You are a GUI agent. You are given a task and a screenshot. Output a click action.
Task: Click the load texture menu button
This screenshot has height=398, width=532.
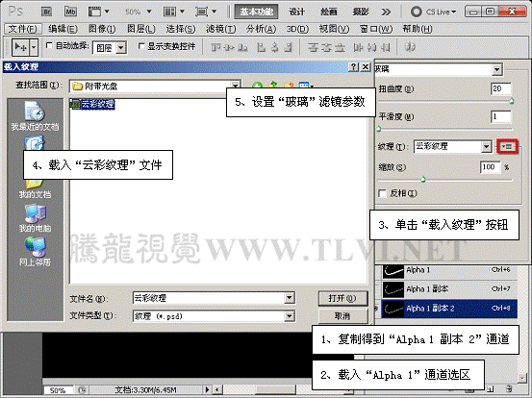508,146
